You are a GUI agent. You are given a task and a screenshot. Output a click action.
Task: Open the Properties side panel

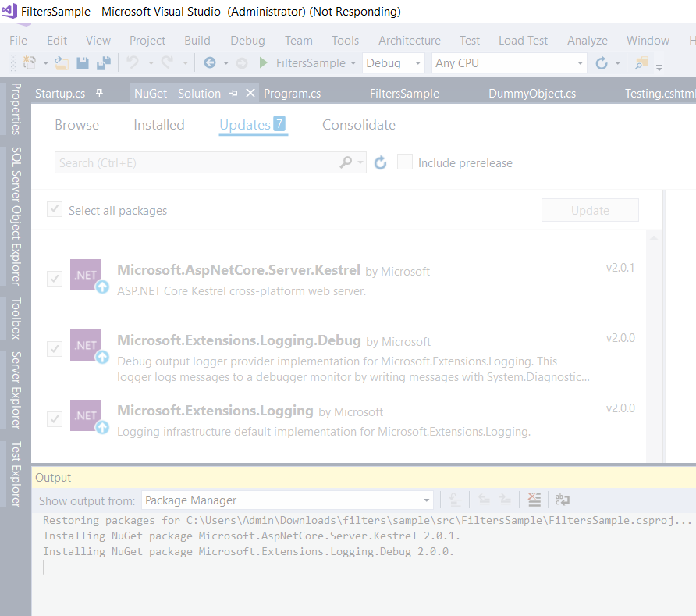pyautogui.click(x=16, y=109)
